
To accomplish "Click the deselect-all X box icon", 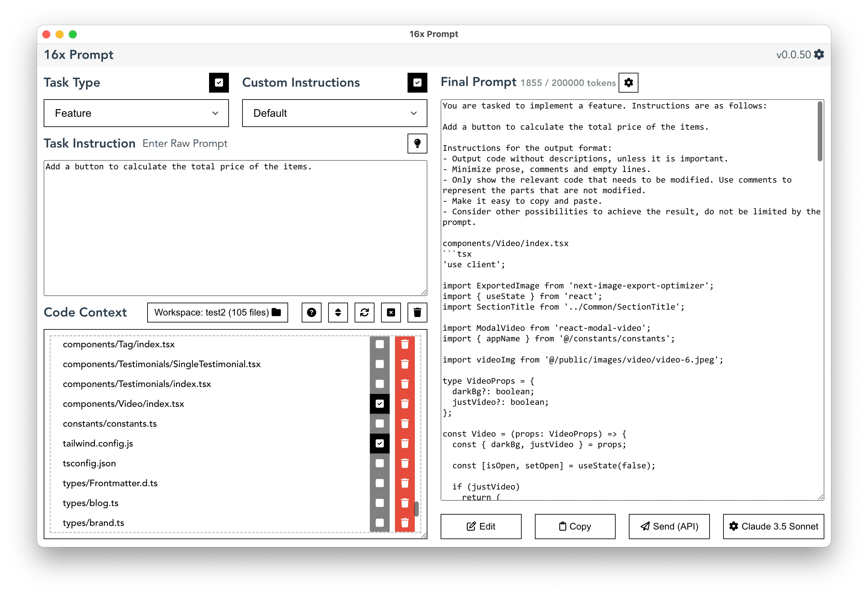I will coord(391,312).
